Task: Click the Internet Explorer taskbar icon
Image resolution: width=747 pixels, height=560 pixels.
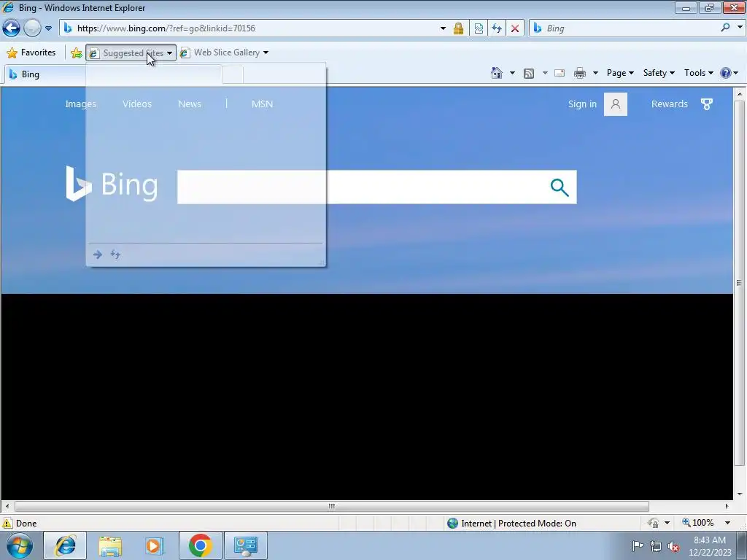Action: (x=65, y=545)
